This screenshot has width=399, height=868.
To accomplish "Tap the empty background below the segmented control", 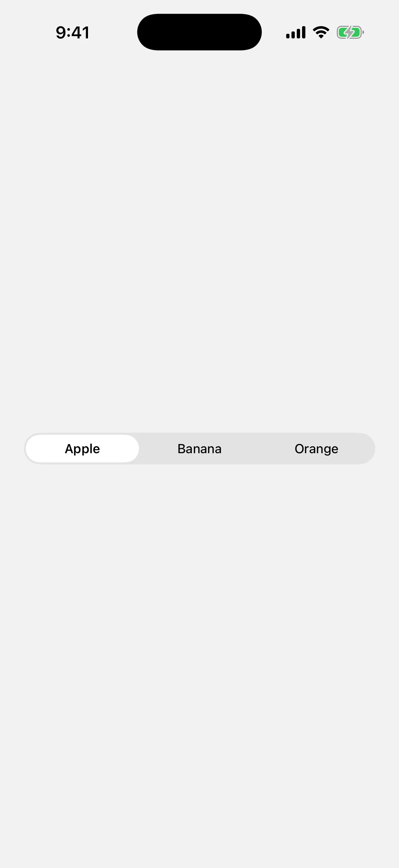I will [199, 657].
